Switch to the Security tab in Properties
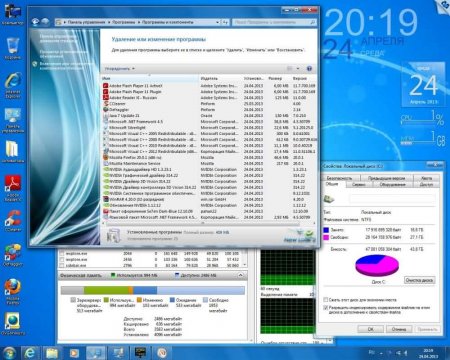This screenshot has height=360, width=450. 339,178
